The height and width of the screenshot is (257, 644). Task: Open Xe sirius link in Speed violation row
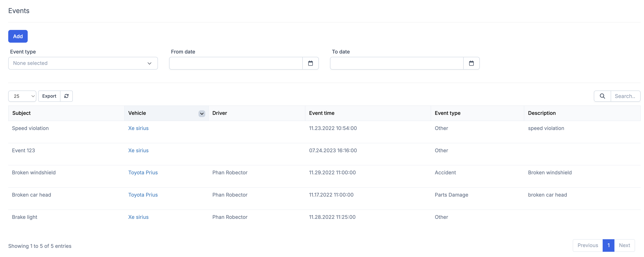[138, 128]
